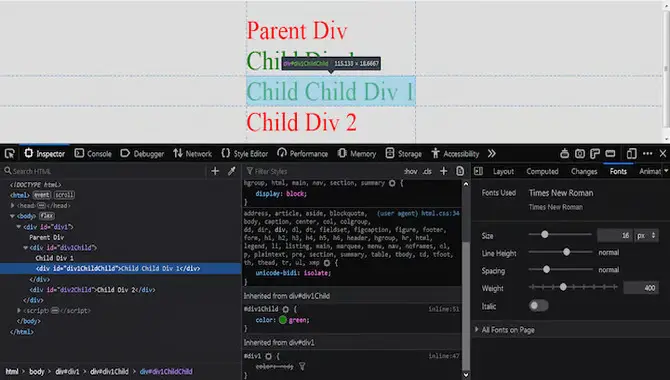The image size is (670, 380).
Task: Add a new style rule
Action: (444, 171)
